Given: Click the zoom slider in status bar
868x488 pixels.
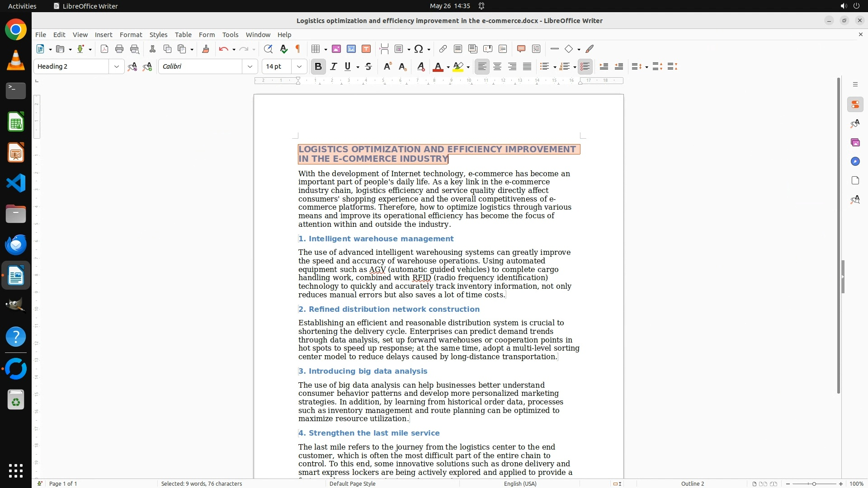Looking at the screenshot, I should pyautogui.click(x=814, y=483).
